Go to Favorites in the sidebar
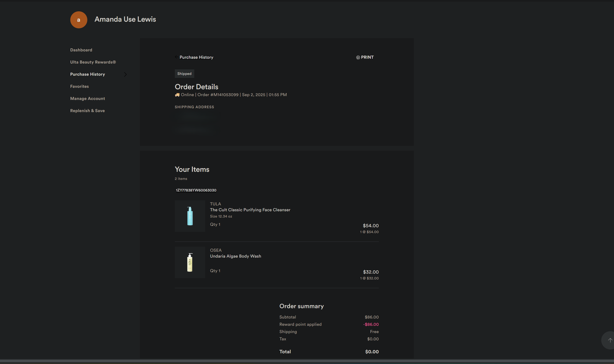 pyautogui.click(x=79, y=86)
